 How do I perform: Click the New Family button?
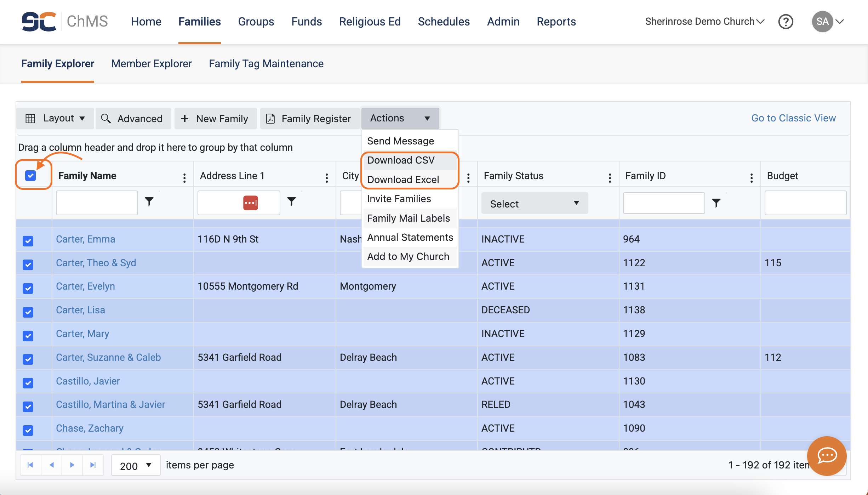pos(215,119)
